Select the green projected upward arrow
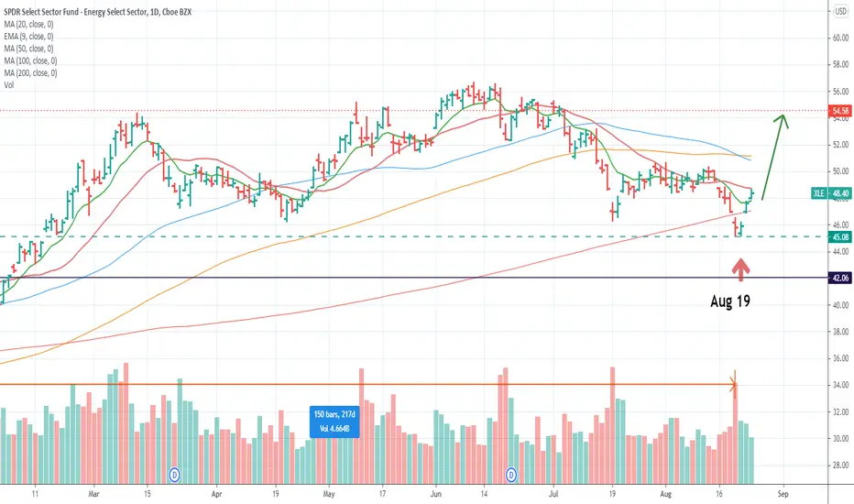The height and width of the screenshot is (504, 854). point(774,157)
